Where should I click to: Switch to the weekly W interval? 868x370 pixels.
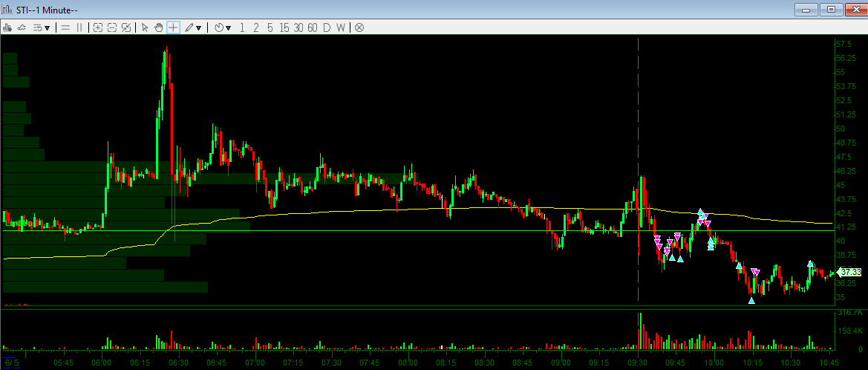tap(341, 27)
